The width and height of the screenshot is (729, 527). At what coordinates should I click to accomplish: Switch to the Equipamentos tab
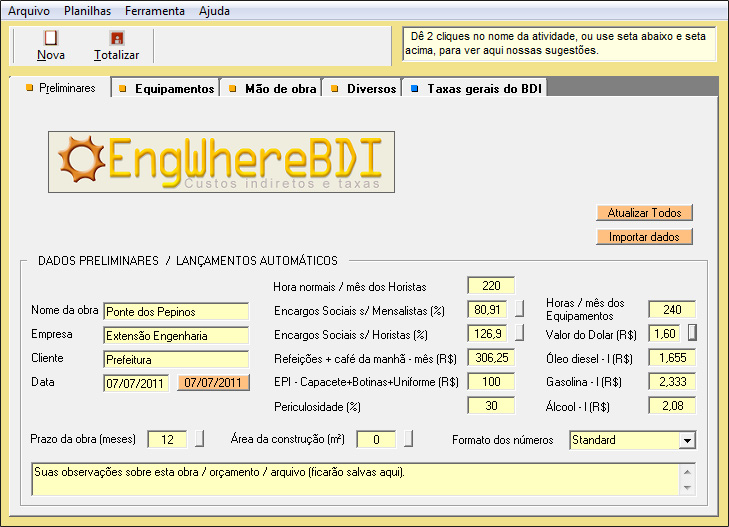pyautogui.click(x=166, y=89)
